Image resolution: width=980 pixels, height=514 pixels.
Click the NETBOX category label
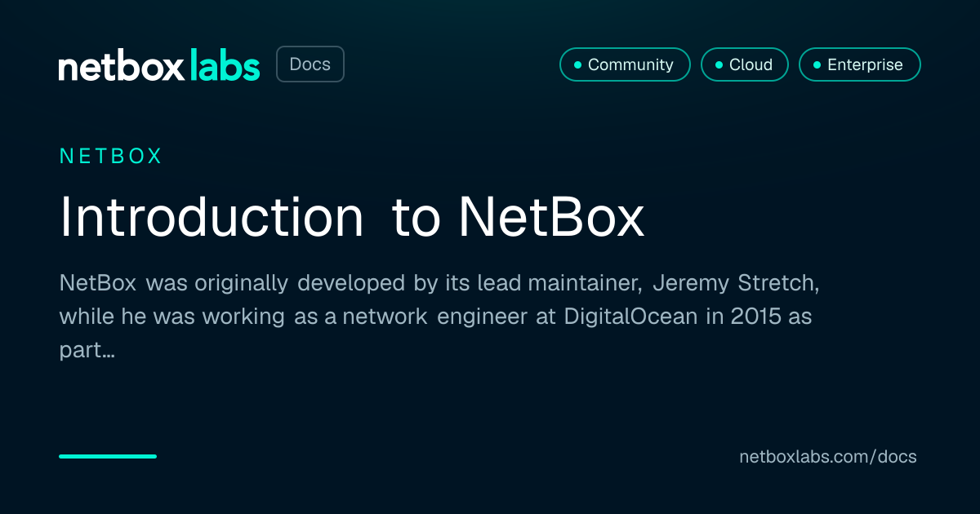pos(111,157)
